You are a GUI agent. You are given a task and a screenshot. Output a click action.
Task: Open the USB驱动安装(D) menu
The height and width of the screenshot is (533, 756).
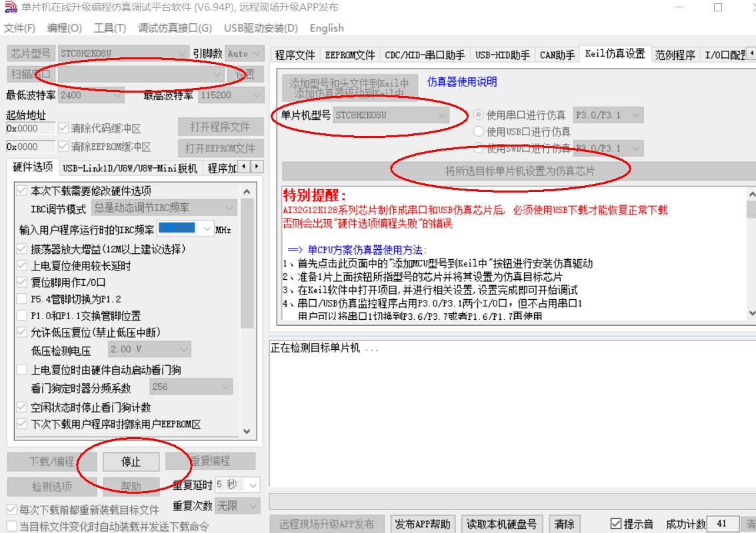(261, 28)
